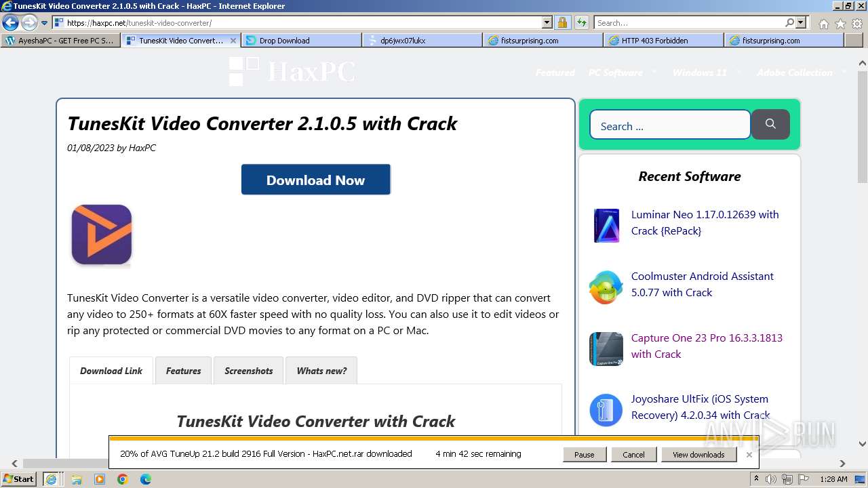
Task: Click Internet Explorer taskbar icon
Action: 51,479
